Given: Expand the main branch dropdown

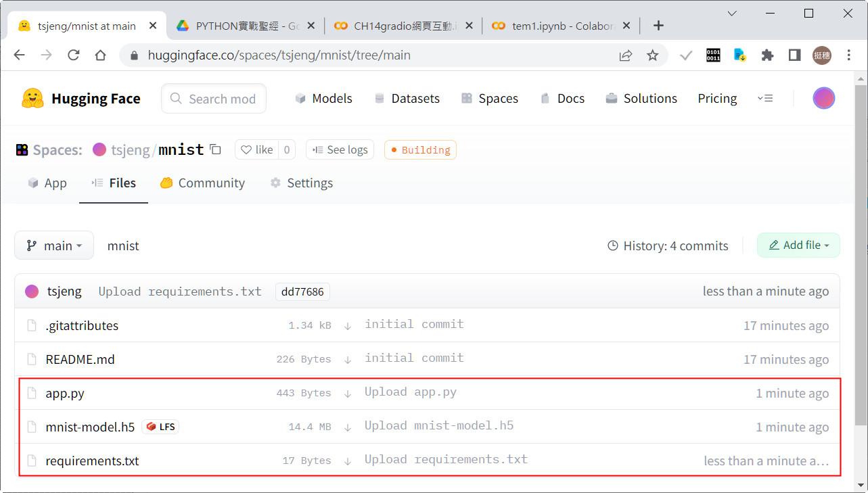Looking at the screenshot, I should [54, 245].
